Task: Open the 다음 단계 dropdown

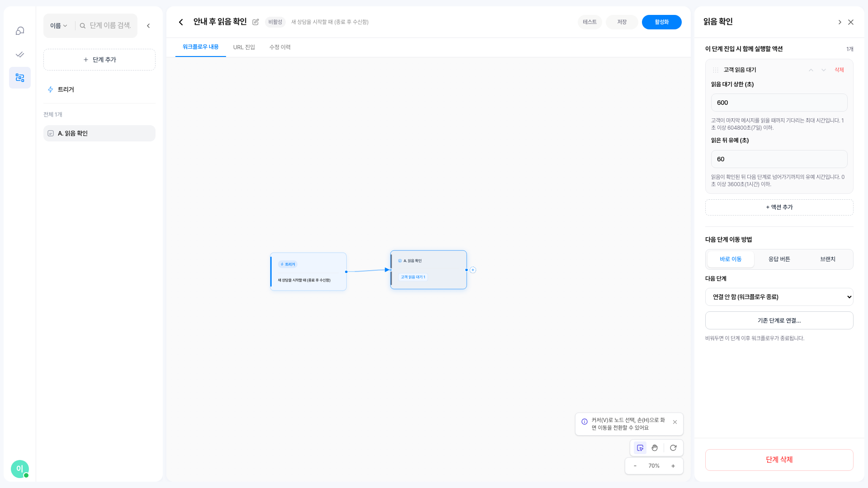Action: [779, 297]
